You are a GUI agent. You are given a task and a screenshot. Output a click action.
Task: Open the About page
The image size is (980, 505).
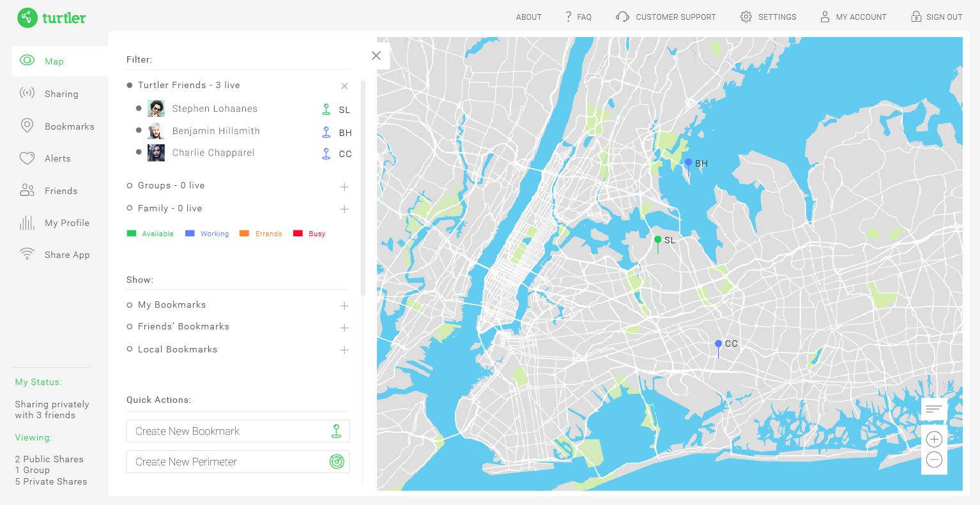coord(529,17)
